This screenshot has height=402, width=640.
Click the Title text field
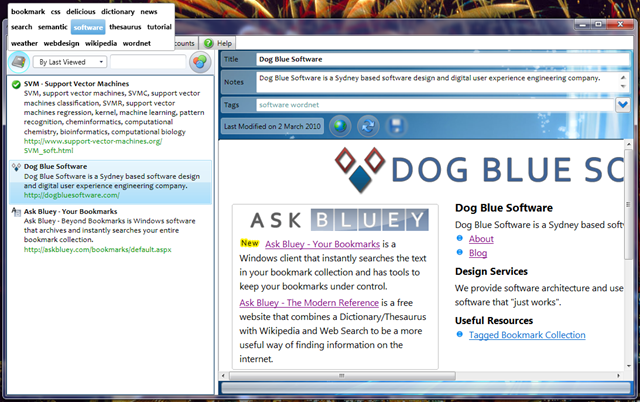[x=443, y=59]
